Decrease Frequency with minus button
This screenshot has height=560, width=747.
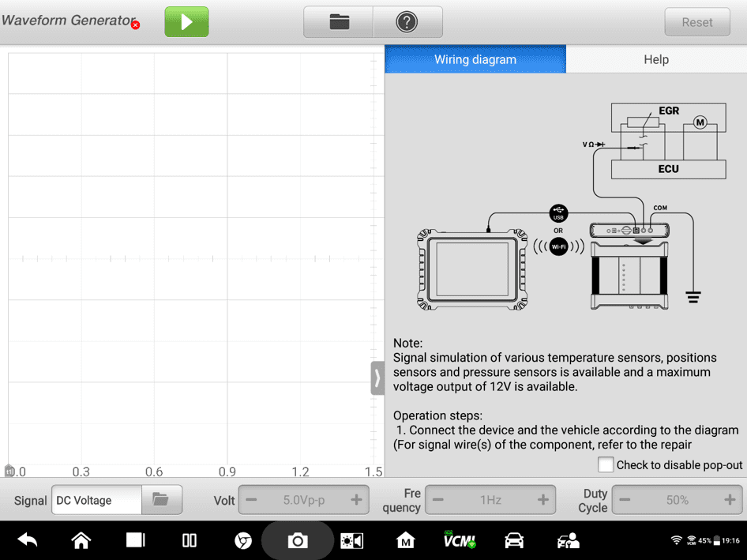tap(438, 500)
